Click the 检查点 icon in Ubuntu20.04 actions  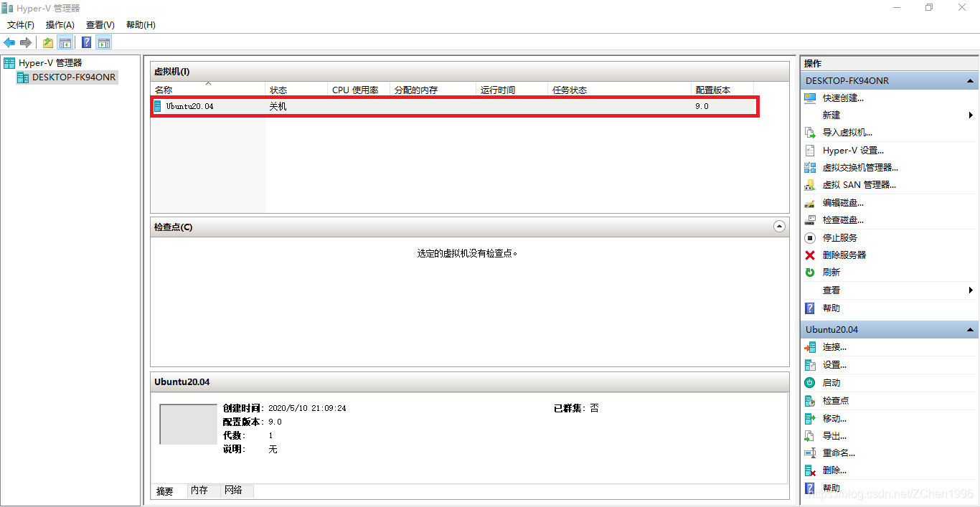tap(810, 401)
